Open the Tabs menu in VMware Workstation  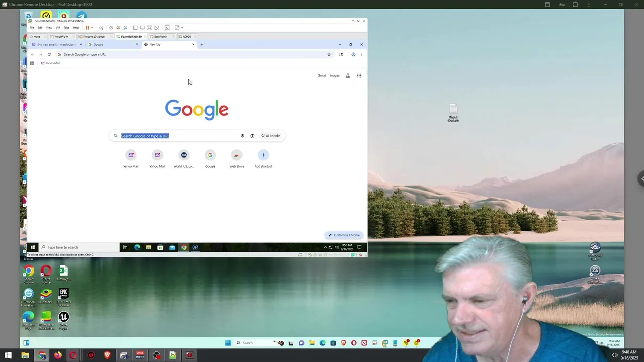click(66, 28)
